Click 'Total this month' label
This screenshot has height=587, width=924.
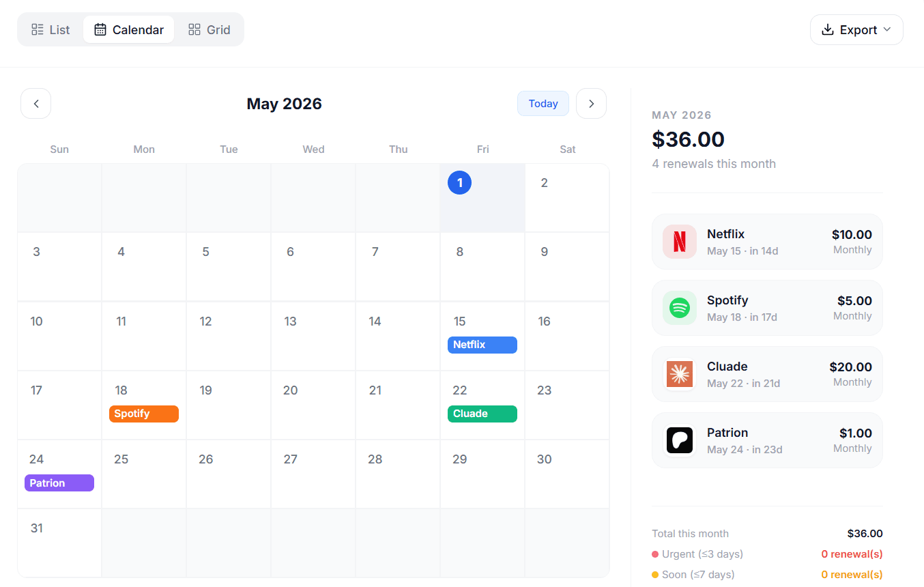pyautogui.click(x=690, y=534)
